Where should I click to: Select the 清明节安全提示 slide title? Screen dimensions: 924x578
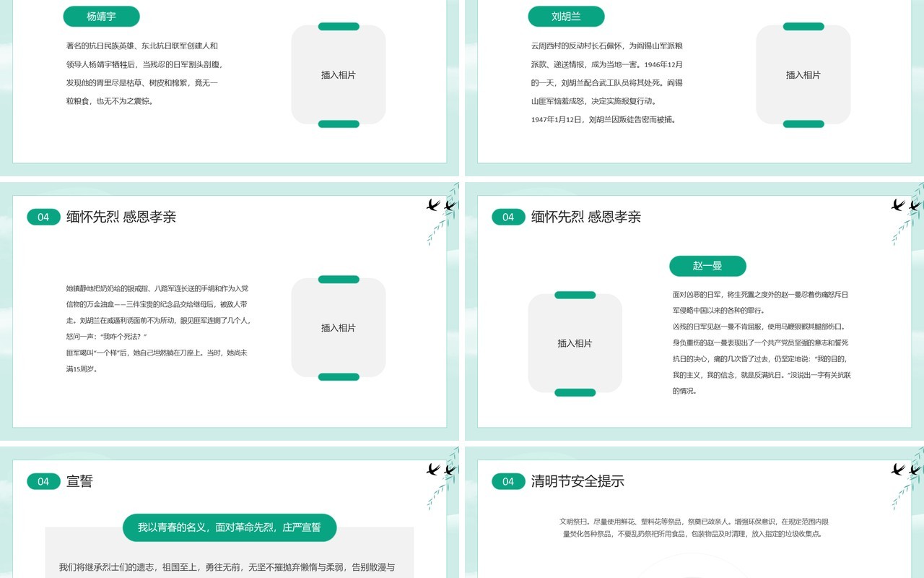point(577,481)
